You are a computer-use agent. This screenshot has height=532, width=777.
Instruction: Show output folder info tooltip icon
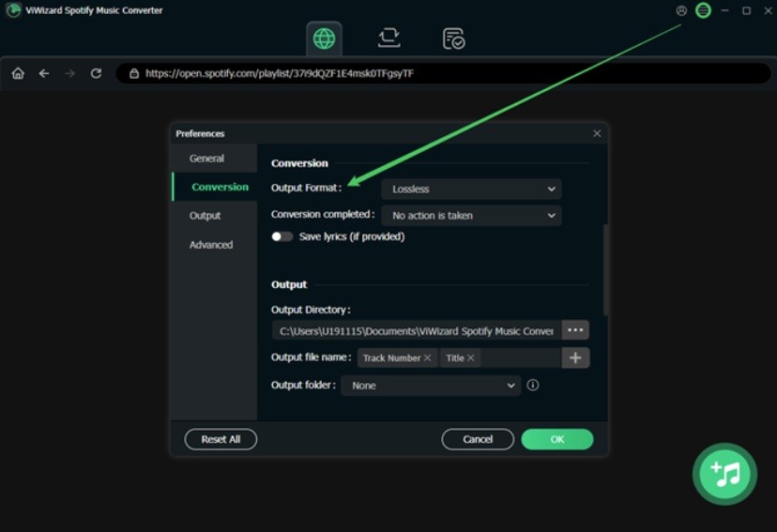click(533, 385)
